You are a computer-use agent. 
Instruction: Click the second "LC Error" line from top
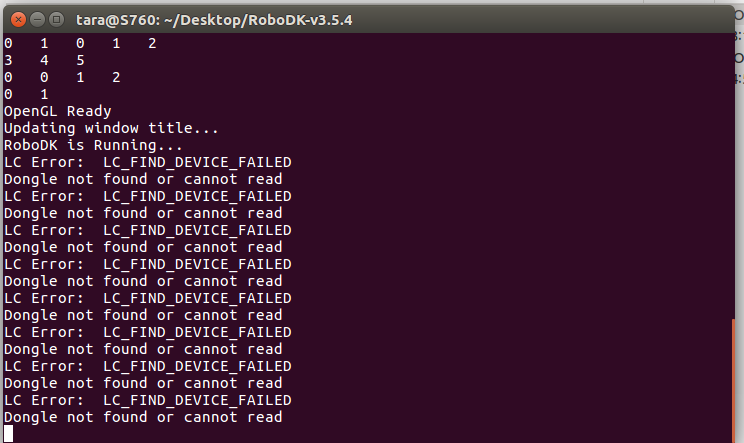point(147,196)
